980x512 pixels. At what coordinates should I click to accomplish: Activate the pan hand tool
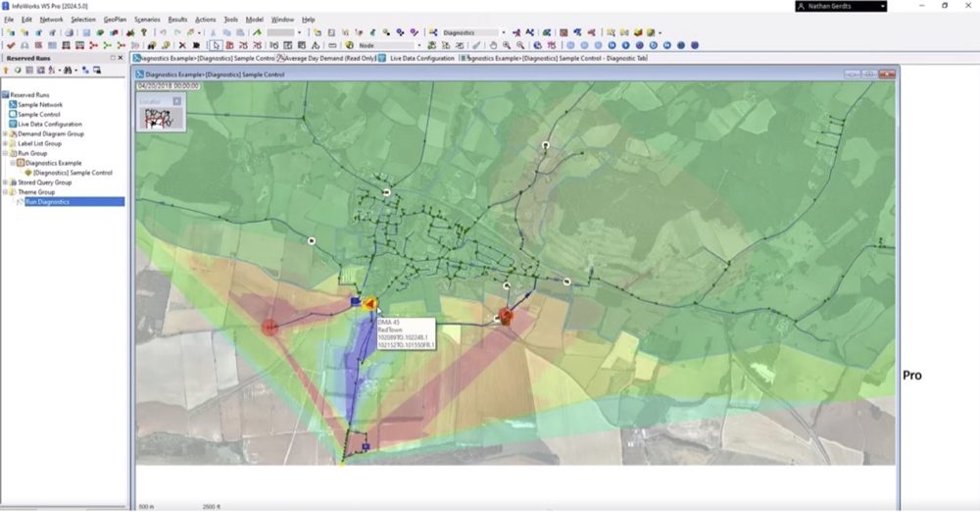coord(493,45)
